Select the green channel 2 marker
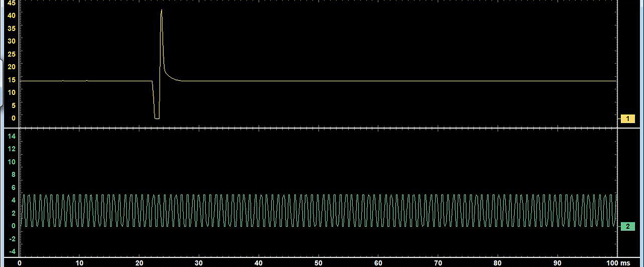Screen dimensions: 644x267 (x=628, y=227)
